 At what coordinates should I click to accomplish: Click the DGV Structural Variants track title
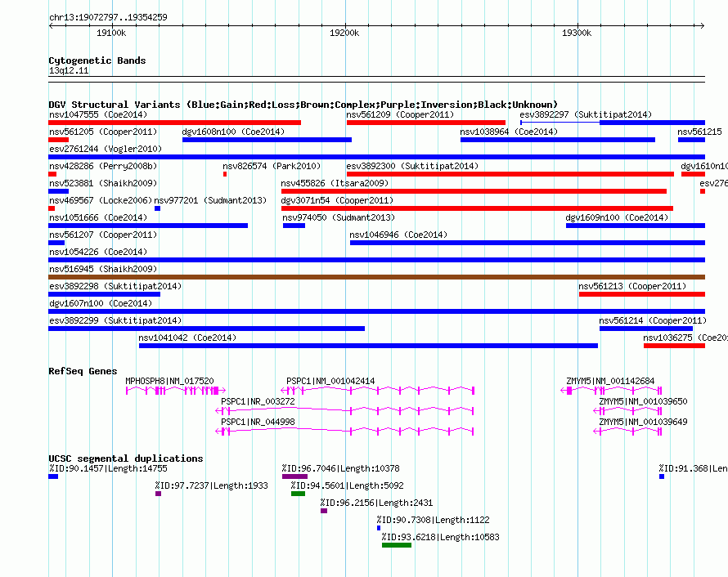[303, 105]
